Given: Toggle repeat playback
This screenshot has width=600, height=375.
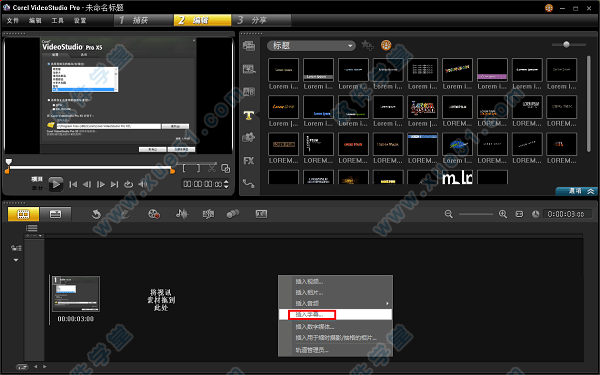Looking at the screenshot, I should pos(129,184).
